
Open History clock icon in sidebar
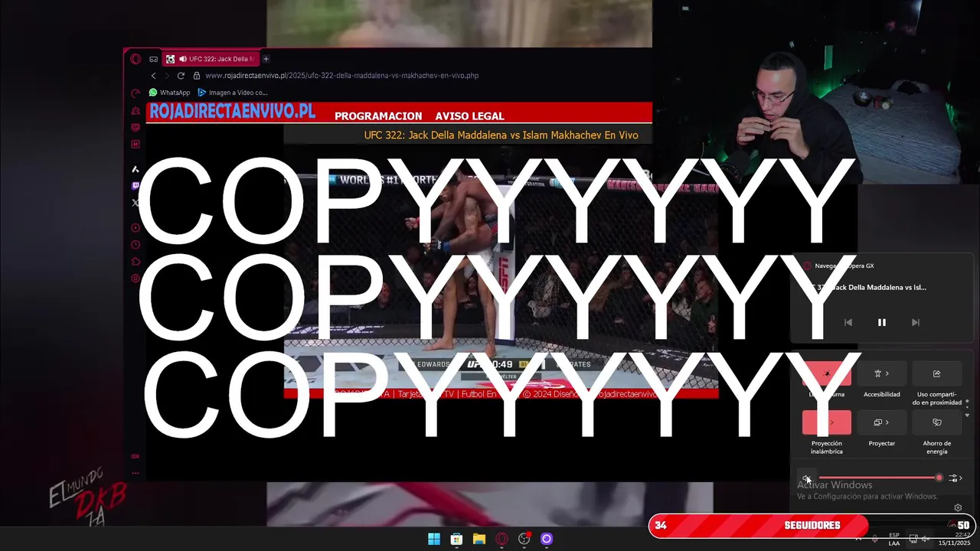coord(136,245)
